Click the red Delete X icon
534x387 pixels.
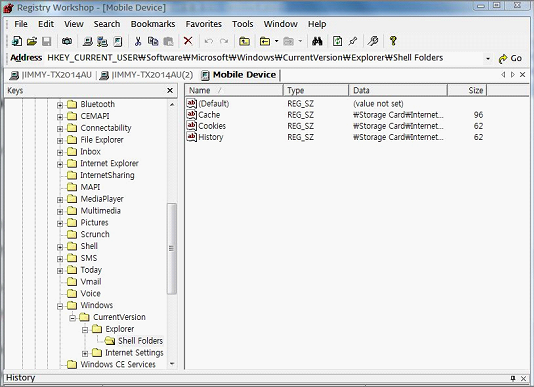pos(188,41)
